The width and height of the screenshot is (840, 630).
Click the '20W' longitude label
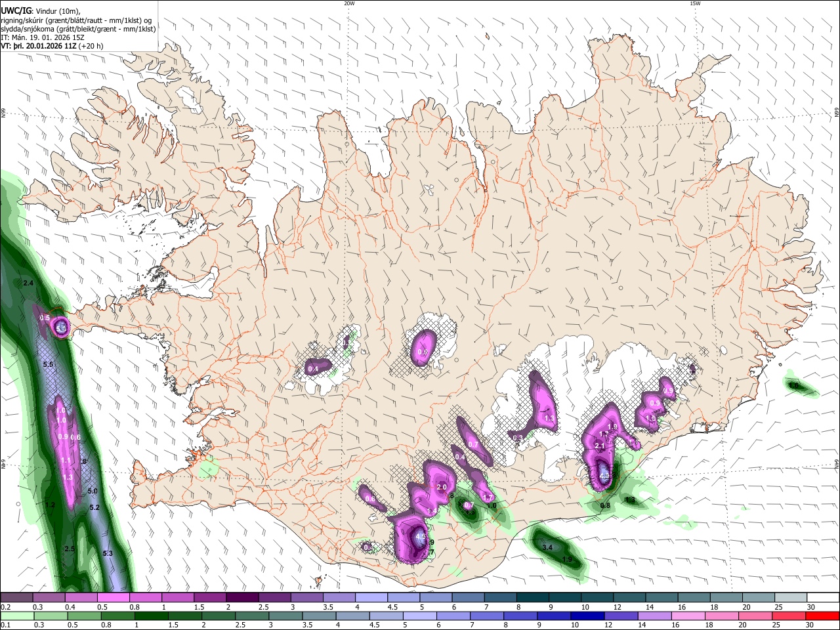coord(349,3)
